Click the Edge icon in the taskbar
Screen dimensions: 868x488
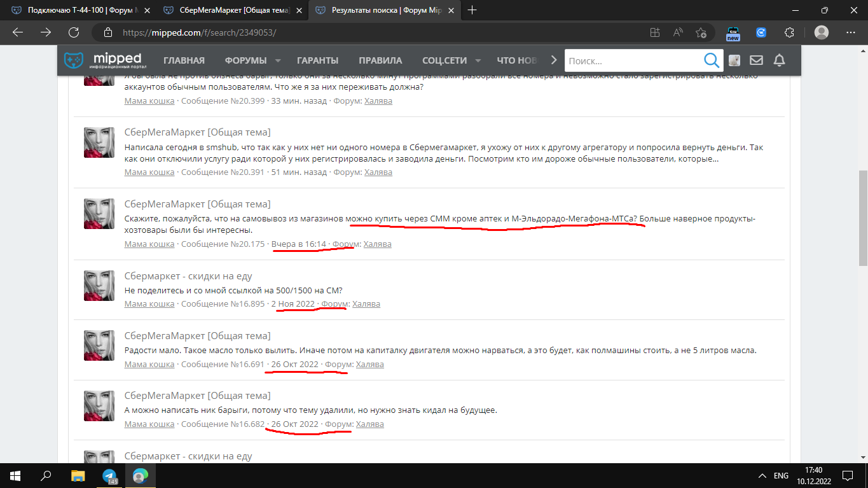(x=140, y=475)
